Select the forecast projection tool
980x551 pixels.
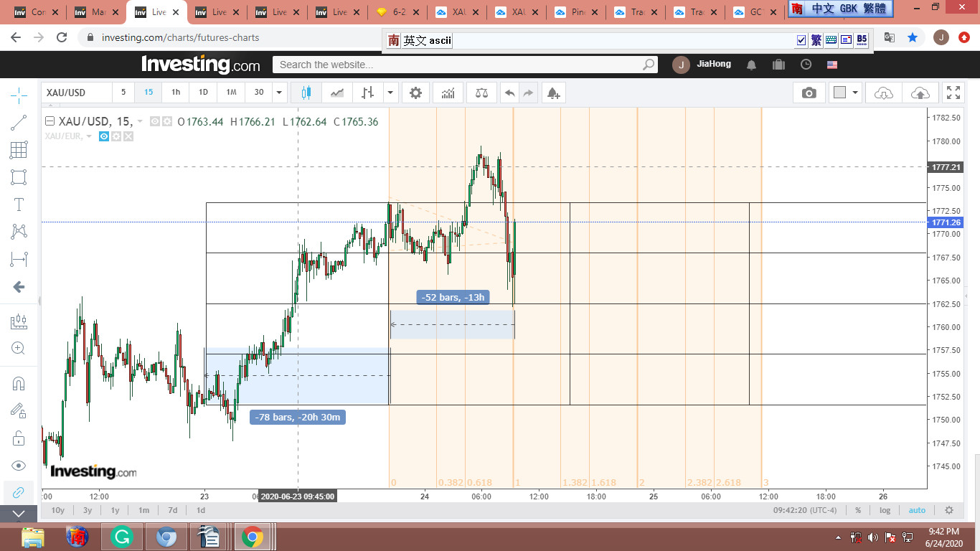point(19,322)
